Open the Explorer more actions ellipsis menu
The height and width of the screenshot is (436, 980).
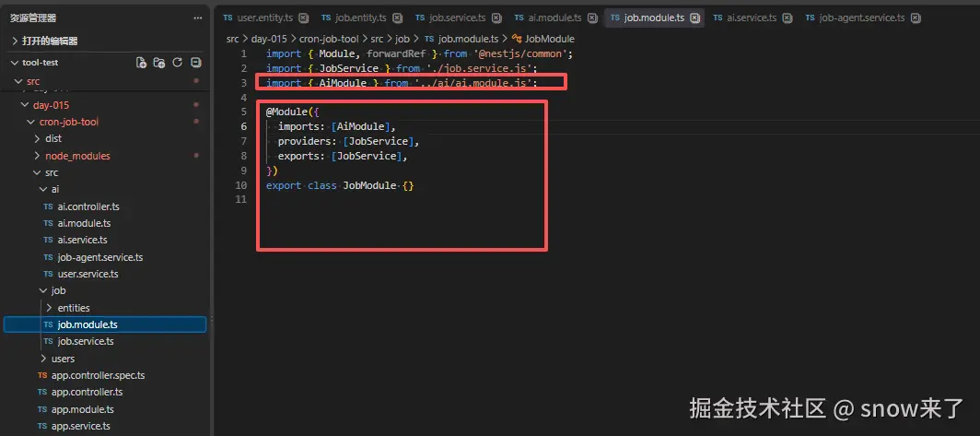coord(198,18)
